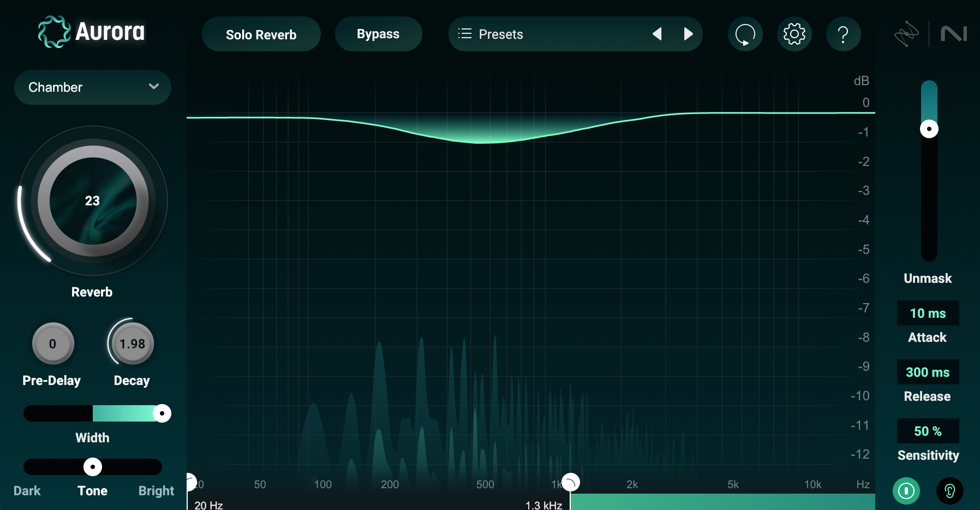The width and height of the screenshot is (980, 510).
Task: Click the Attack value 10 ms
Action: (928, 313)
